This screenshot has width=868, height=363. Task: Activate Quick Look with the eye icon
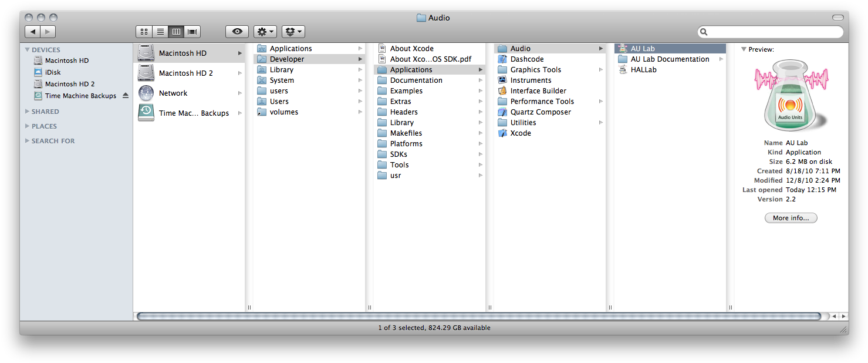(237, 31)
